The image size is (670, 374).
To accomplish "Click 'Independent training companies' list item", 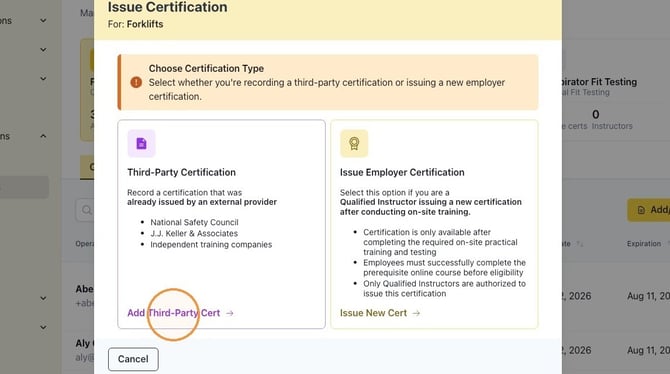I will [211, 244].
